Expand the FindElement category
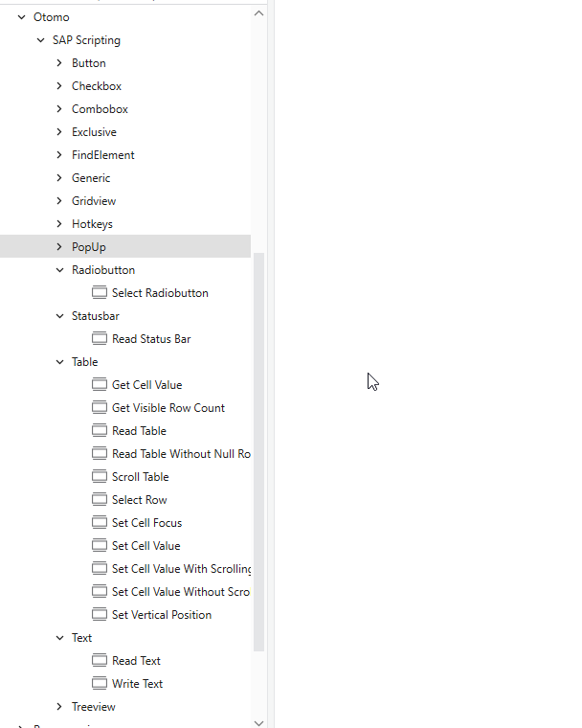582x728 pixels. [59, 155]
